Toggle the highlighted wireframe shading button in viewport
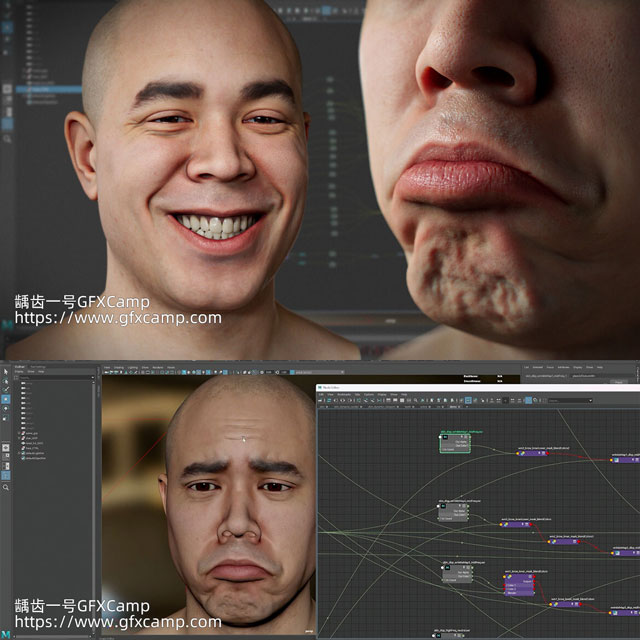Viewport: 640px width, 640px height. (x=184, y=372)
